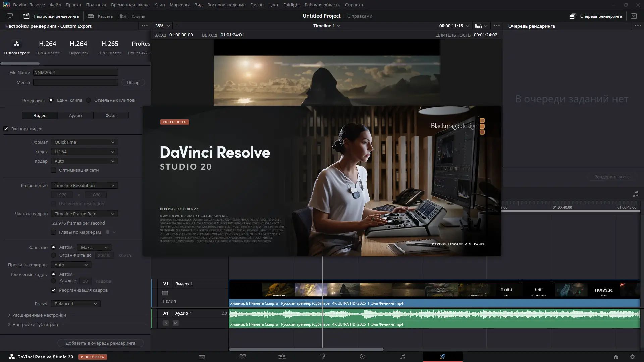Select the Custom Export preset icon
The height and width of the screenshot is (362, 644).
[16, 44]
